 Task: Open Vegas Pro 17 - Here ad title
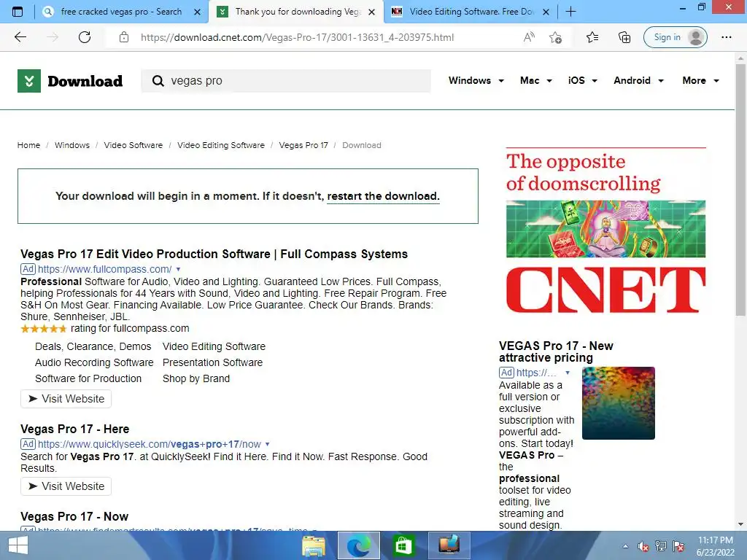pyautogui.click(x=75, y=429)
